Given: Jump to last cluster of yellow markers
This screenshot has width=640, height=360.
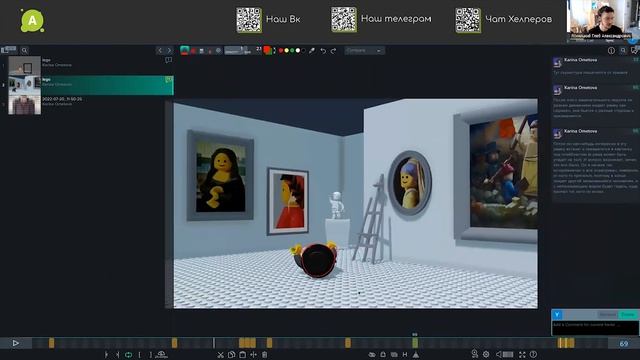Looking at the screenshot, I should pos(566,343).
